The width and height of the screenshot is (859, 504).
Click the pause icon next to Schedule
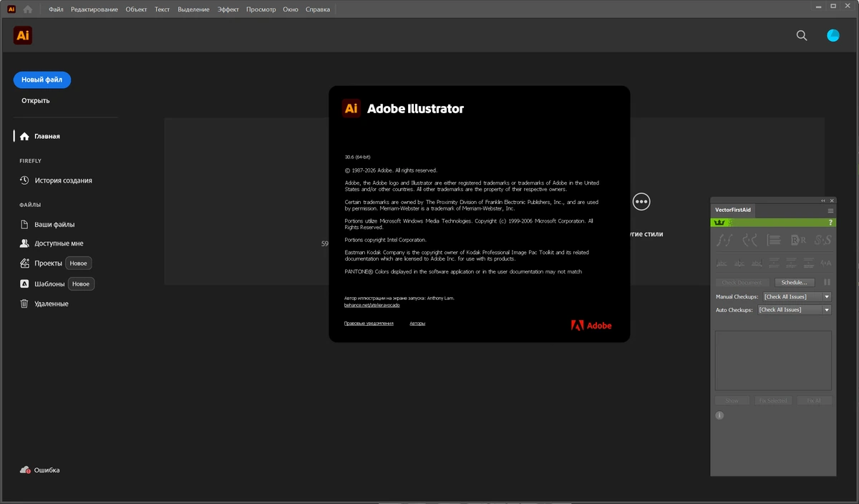click(x=827, y=283)
